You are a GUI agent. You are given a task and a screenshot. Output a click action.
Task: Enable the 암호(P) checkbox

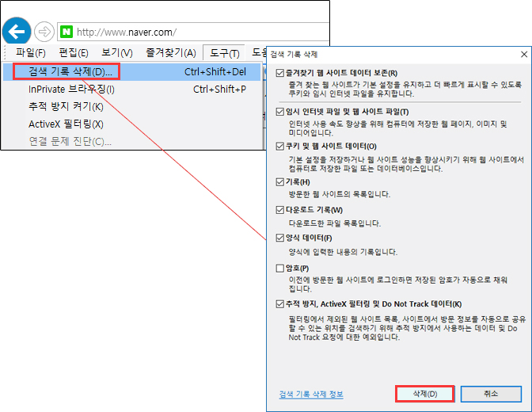[279, 268]
